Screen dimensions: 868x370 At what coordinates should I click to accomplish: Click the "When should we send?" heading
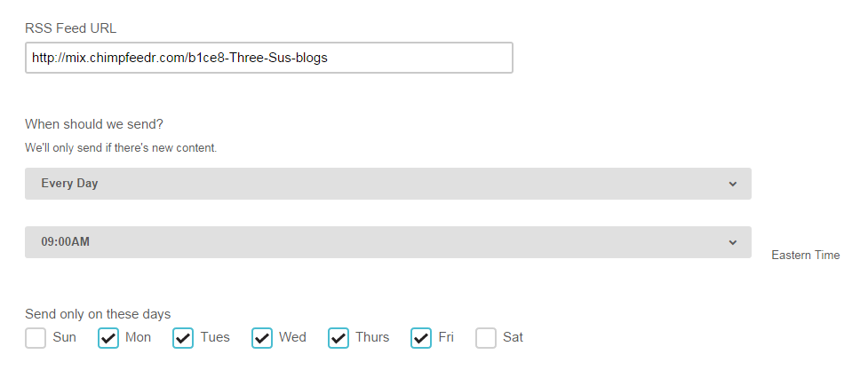94,124
